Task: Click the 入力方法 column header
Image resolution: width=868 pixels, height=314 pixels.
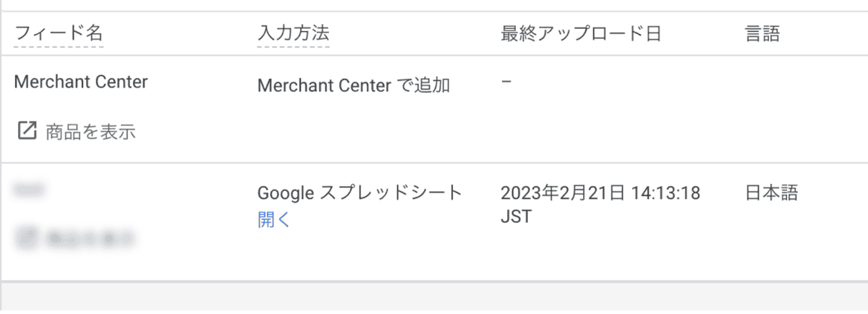Action: coord(294,33)
